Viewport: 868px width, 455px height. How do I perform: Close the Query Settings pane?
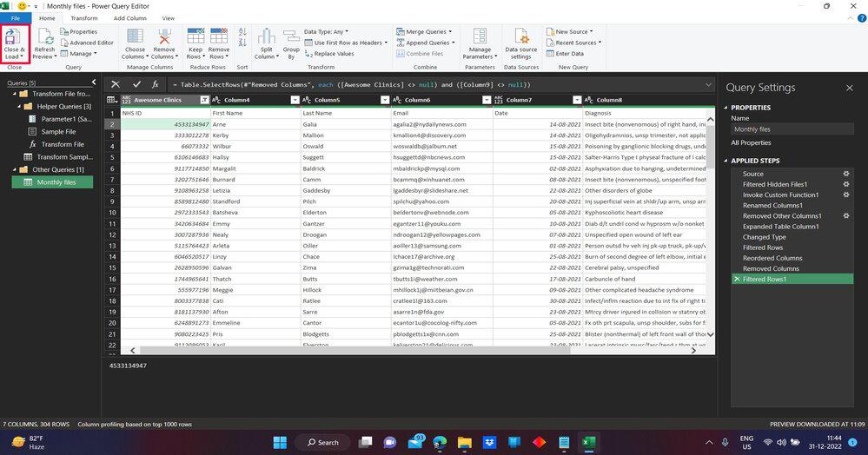coord(850,88)
